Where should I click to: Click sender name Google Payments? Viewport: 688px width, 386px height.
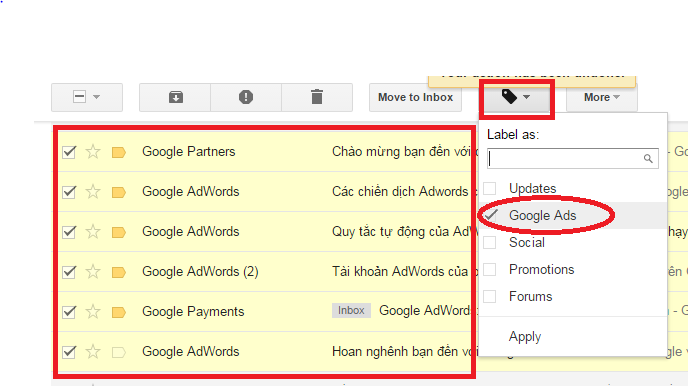[193, 312]
